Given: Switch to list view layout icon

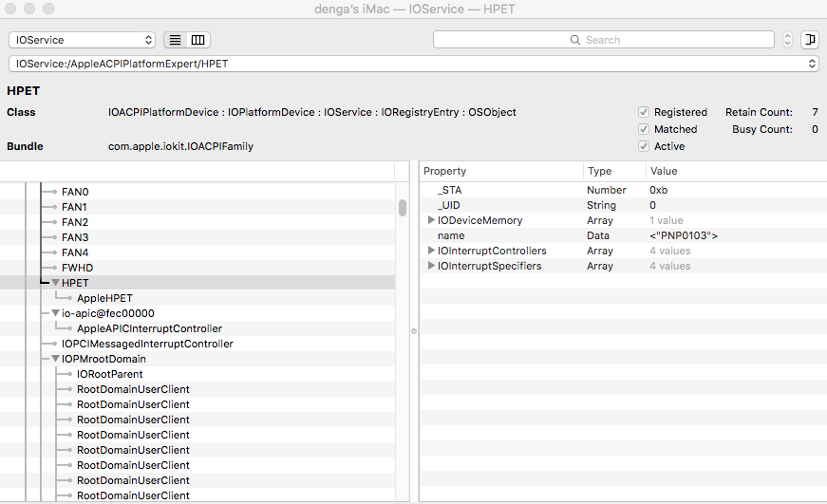Looking at the screenshot, I should coord(175,40).
